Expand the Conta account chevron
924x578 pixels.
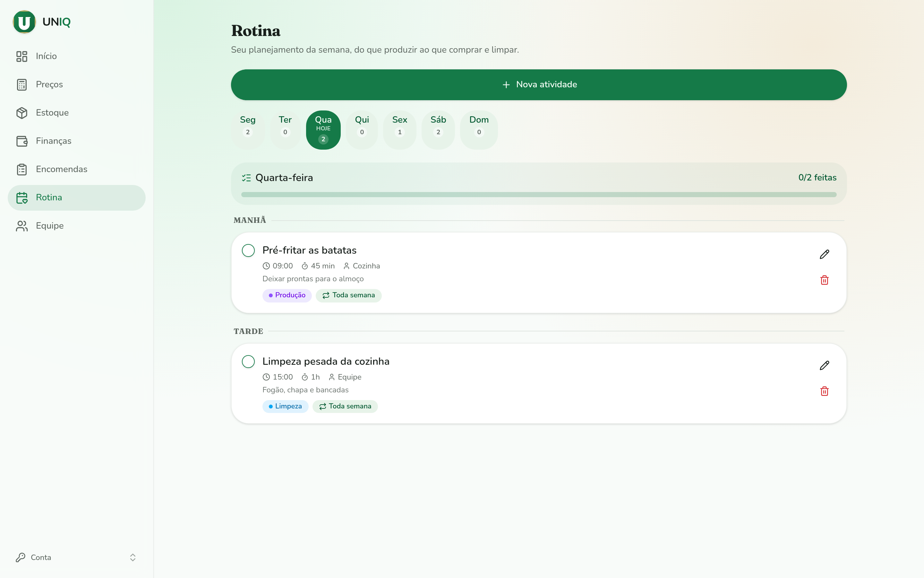click(x=133, y=557)
